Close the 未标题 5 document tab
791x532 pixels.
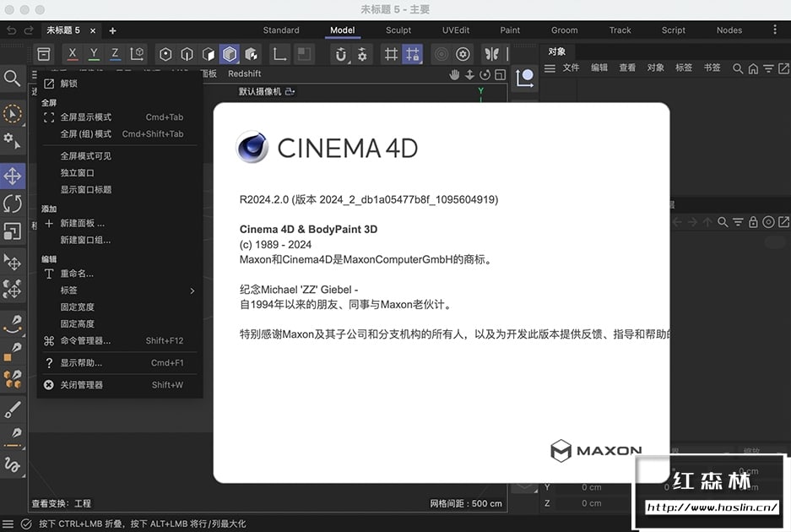point(93,30)
